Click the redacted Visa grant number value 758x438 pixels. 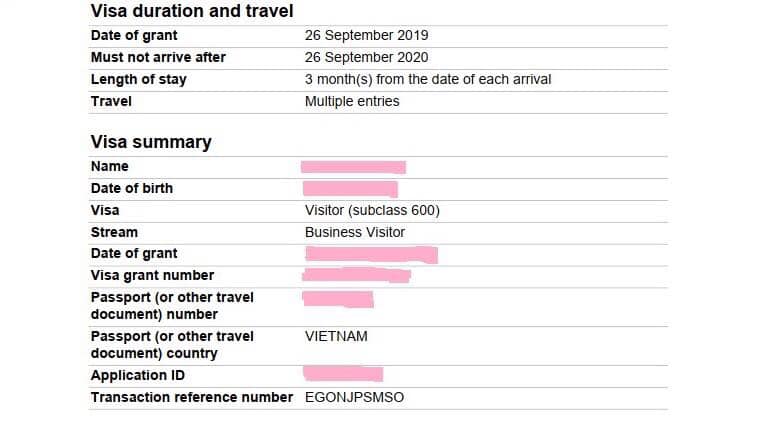pyautogui.click(x=357, y=274)
